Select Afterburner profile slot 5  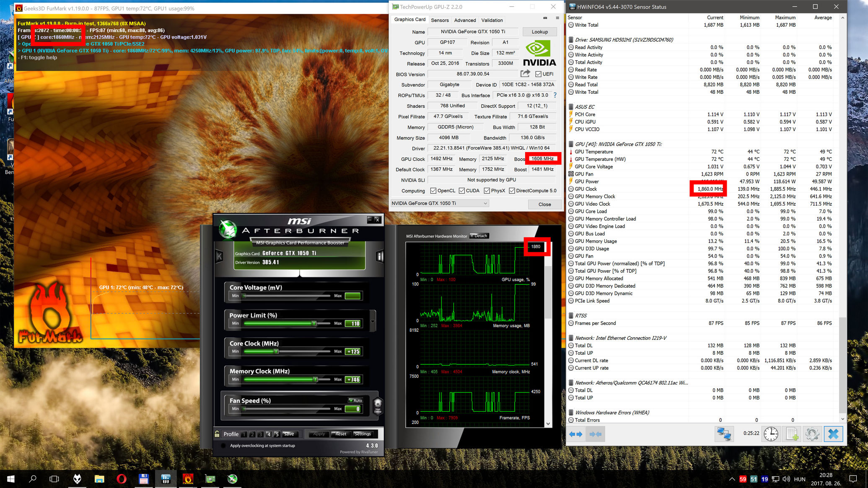[277, 434]
